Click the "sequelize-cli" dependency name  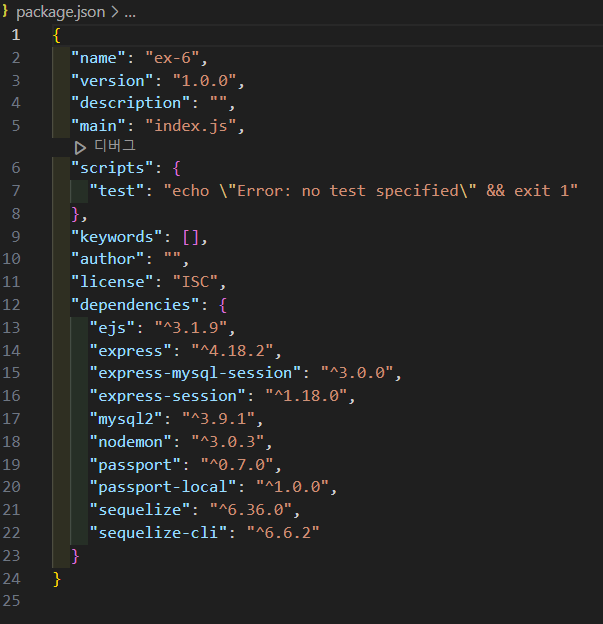pos(158,533)
